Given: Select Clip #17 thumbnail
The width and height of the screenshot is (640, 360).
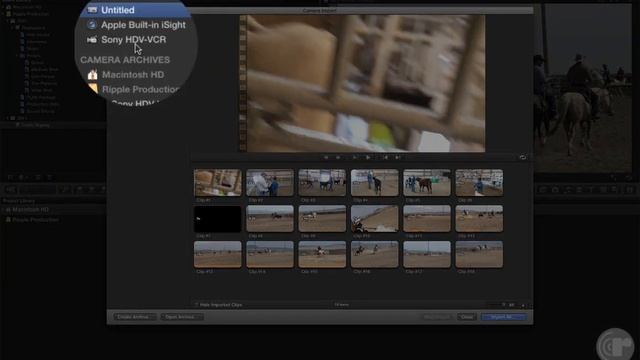Looking at the screenshot, I should tap(427, 254).
